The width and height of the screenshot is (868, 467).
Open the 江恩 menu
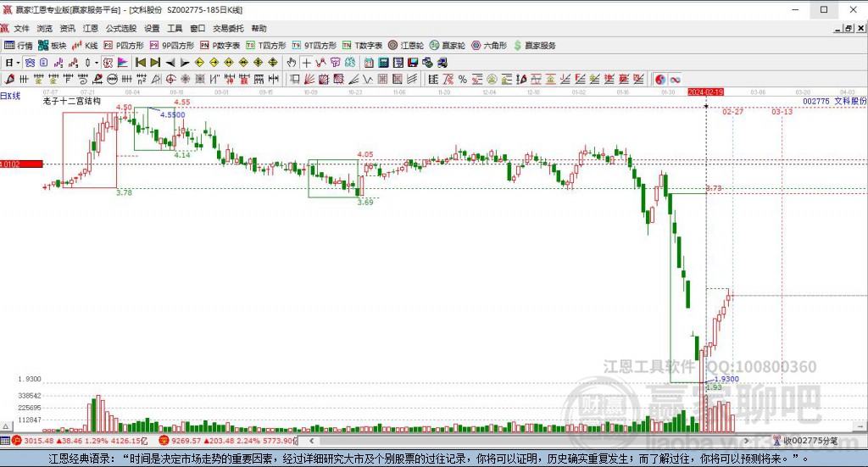click(x=90, y=28)
